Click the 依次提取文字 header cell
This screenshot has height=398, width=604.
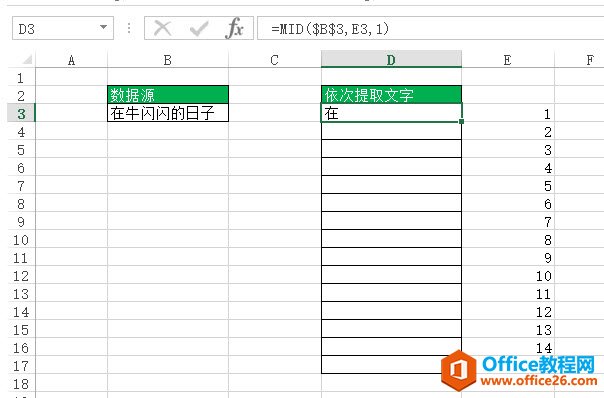(x=391, y=95)
